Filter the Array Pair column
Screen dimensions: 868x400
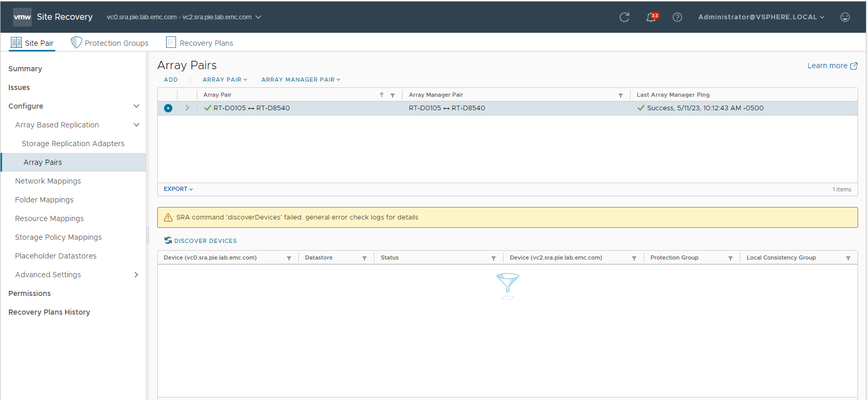pyautogui.click(x=393, y=95)
